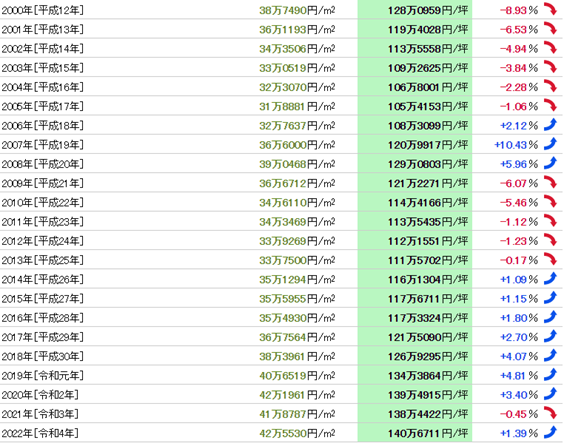Click the +10.43% change value
567x446 pixels.
point(516,145)
